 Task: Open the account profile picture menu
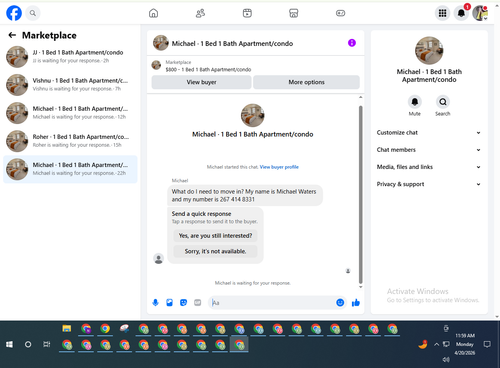coord(480,13)
